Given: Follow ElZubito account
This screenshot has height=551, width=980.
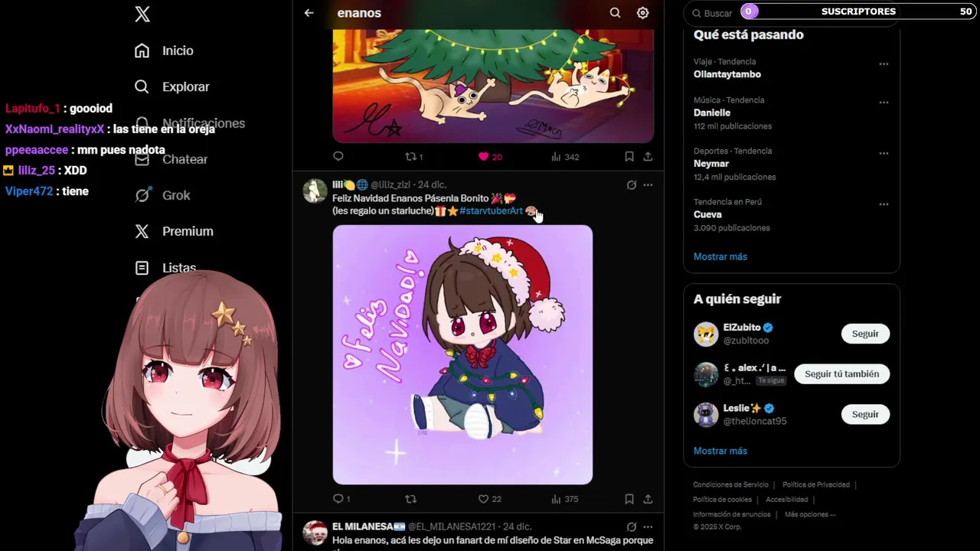Looking at the screenshot, I should tap(865, 334).
